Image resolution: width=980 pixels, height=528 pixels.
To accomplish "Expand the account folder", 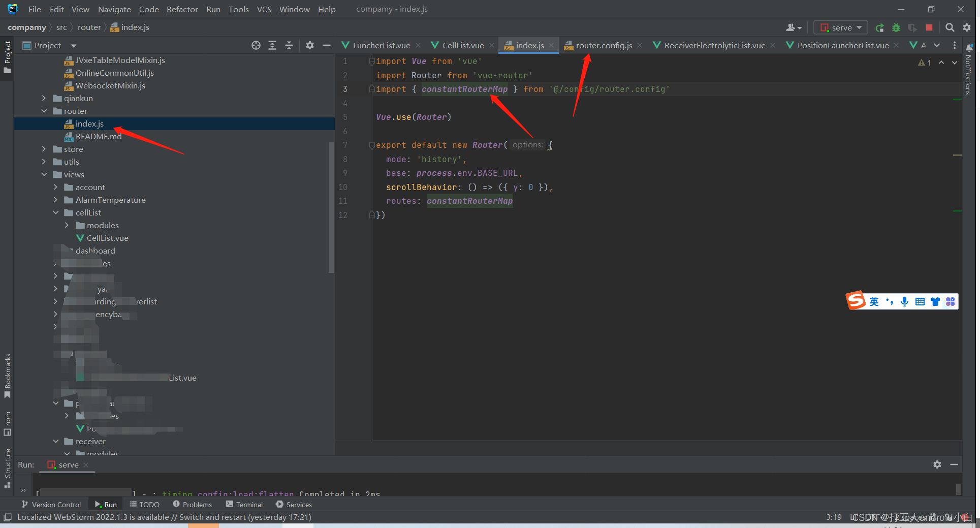I will [x=55, y=187].
